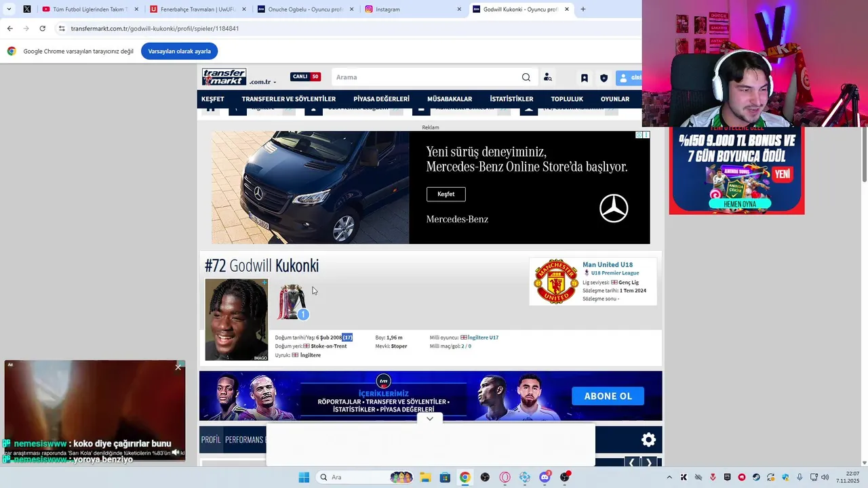Open the clock and date panel
The width and height of the screenshot is (868, 488).
[x=848, y=477]
